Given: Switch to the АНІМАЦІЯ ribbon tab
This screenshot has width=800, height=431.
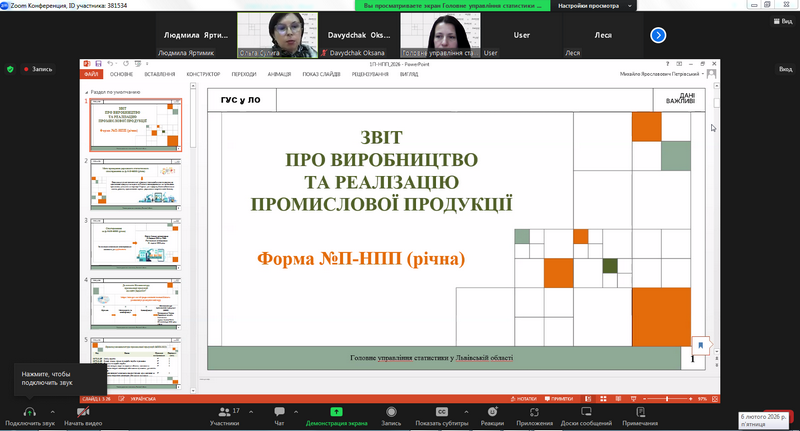Looking at the screenshot, I should pos(279,74).
